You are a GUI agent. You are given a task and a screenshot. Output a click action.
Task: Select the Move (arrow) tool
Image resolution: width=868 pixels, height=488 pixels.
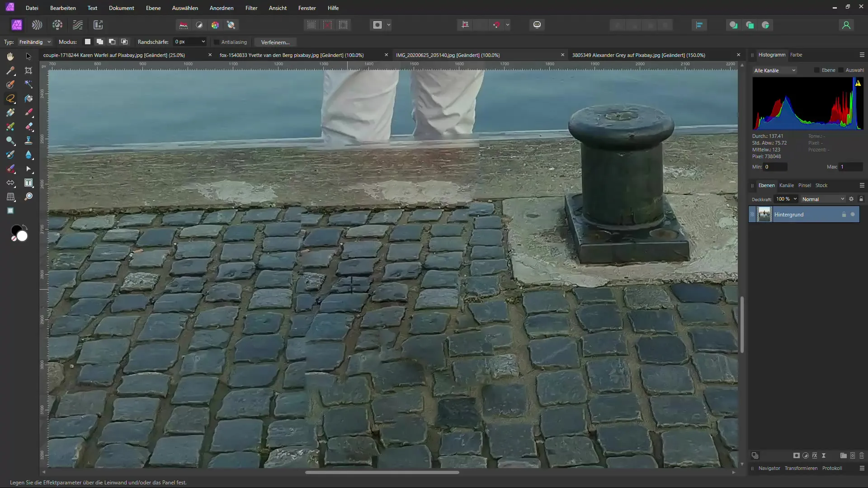pyautogui.click(x=28, y=56)
